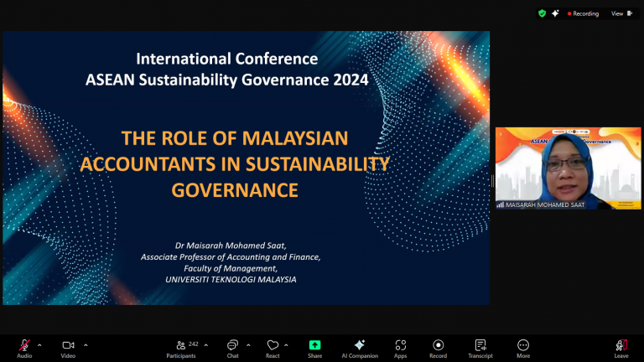The height and width of the screenshot is (362, 644).
Task: Open the Participants panel
Action: [x=181, y=349]
